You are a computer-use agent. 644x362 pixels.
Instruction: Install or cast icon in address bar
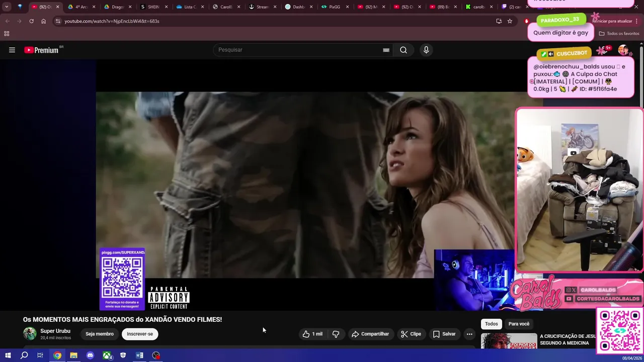pyautogui.click(x=499, y=21)
